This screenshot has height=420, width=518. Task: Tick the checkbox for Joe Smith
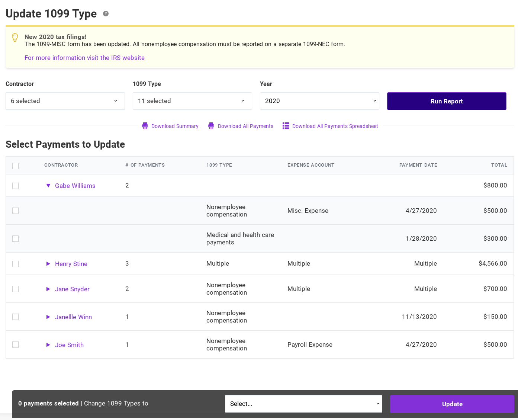click(15, 345)
